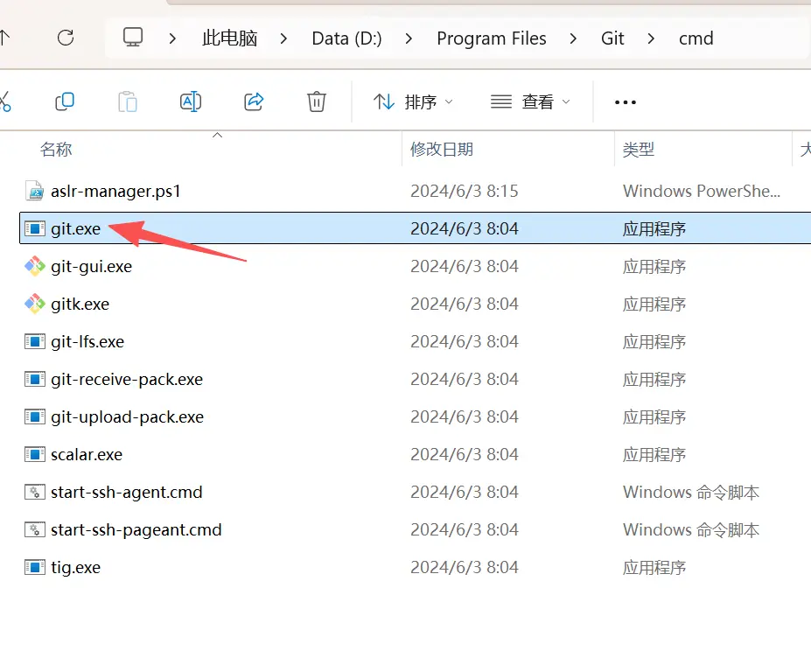Click the start-ssh-pageant.cmd gear icon

[35, 529]
